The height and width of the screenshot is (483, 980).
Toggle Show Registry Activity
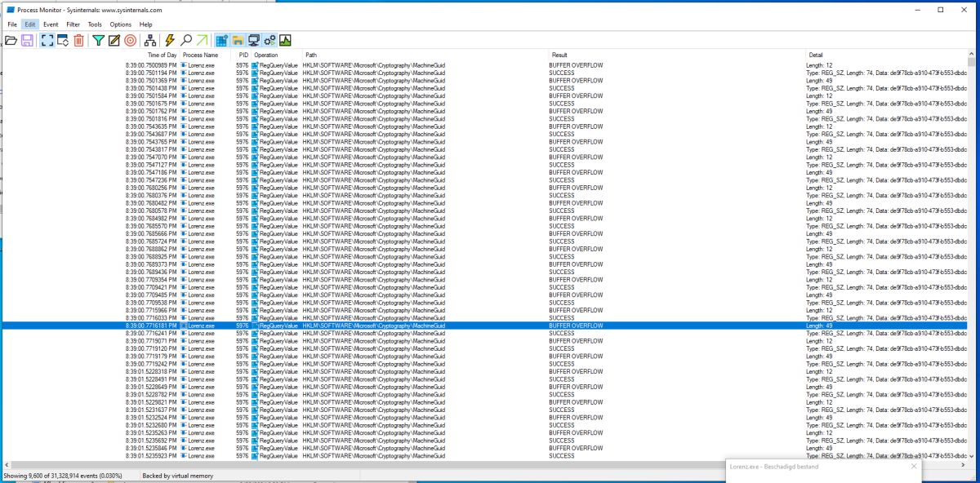point(221,40)
